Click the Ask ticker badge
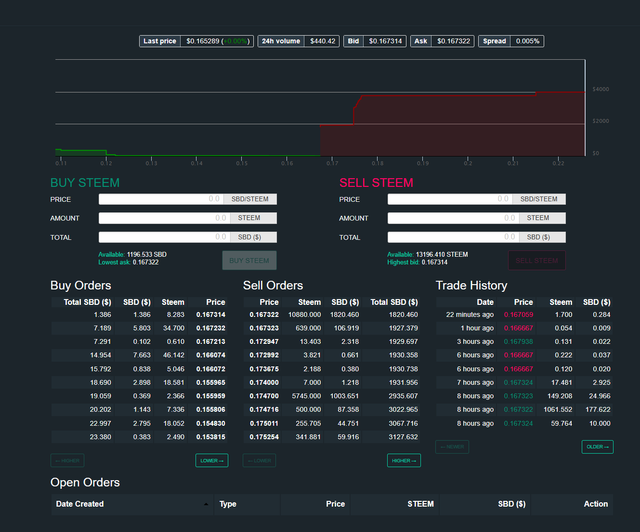Viewport: 640px width, 532px height. point(442,41)
